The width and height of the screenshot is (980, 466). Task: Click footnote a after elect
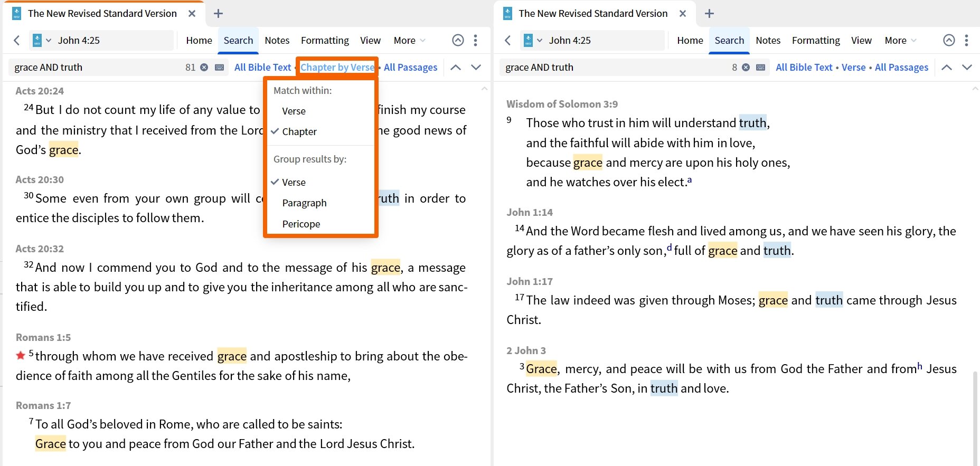point(689,180)
